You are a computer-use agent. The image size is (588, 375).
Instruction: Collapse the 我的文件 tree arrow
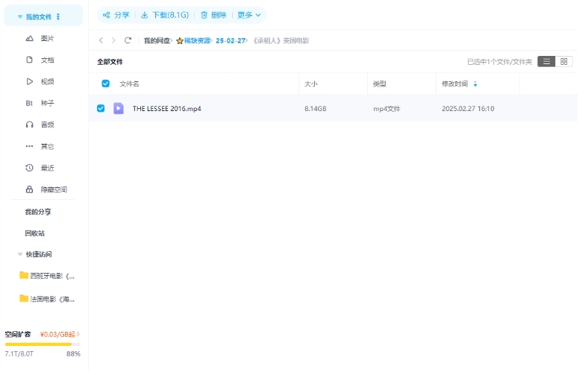tap(20, 17)
